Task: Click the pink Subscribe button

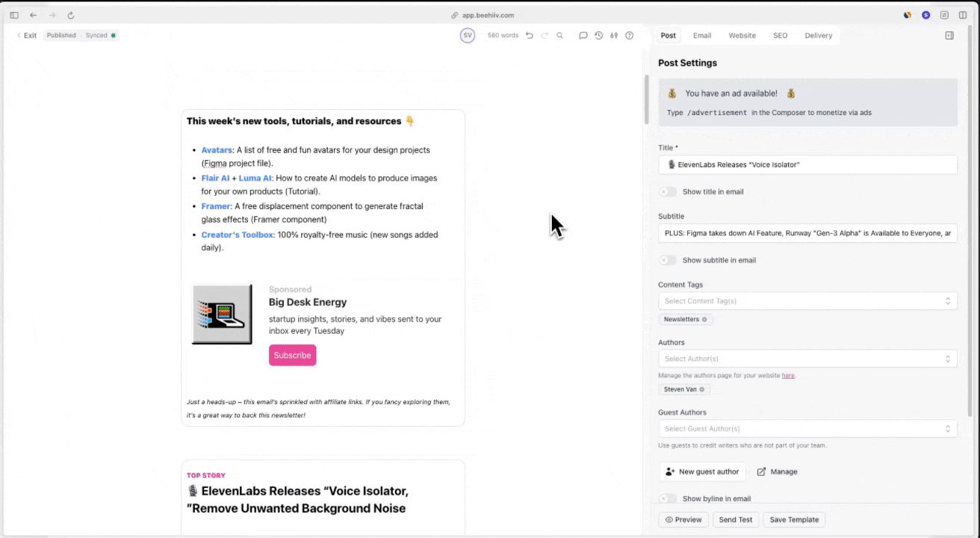Action: coord(292,355)
